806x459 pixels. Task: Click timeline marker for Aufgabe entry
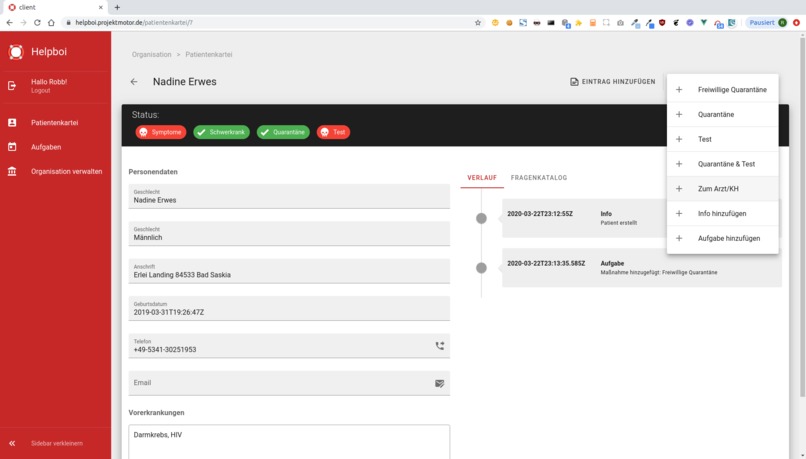tap(481, 268)
